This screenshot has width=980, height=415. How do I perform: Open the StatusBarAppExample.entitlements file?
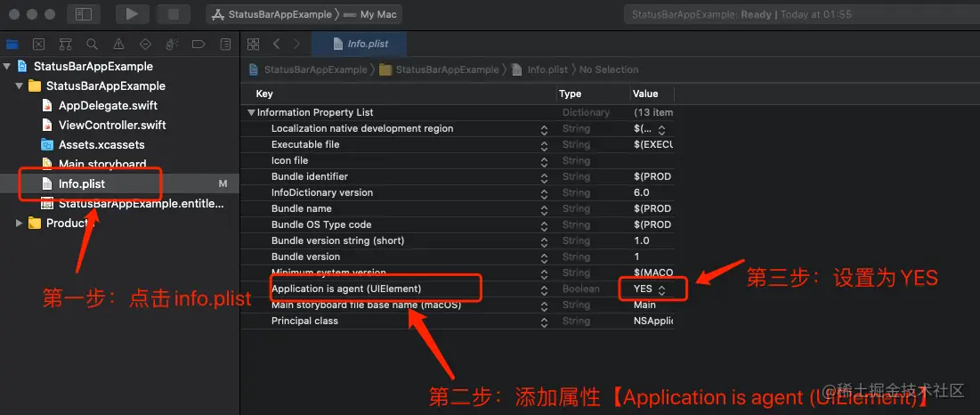141,204
